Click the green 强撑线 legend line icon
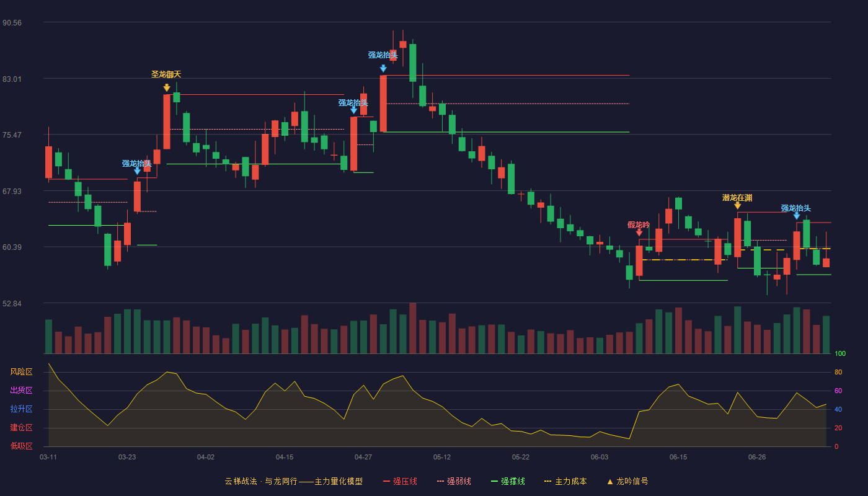Screen dimensions: 868x496 point(494,481)
